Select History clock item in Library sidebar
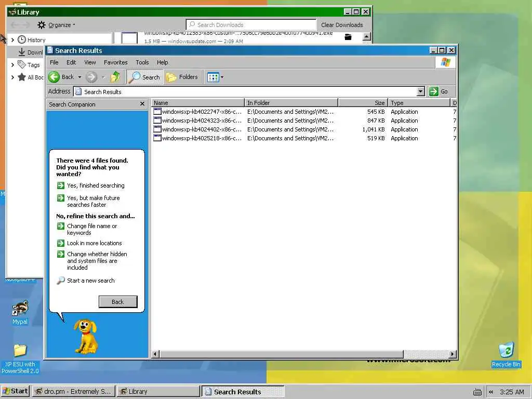 pyautogui.click(x=32, y=39)
